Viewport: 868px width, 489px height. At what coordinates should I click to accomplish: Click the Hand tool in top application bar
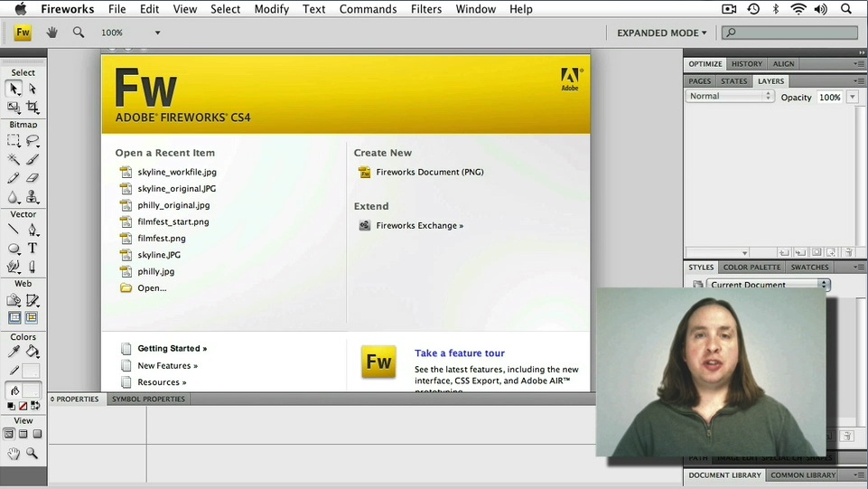point(52,33)
